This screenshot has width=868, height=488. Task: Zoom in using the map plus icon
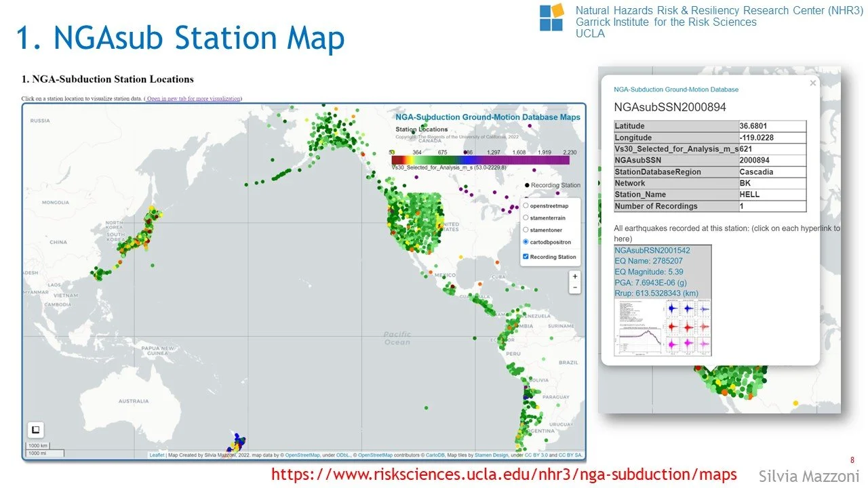(x=574, y=276)
